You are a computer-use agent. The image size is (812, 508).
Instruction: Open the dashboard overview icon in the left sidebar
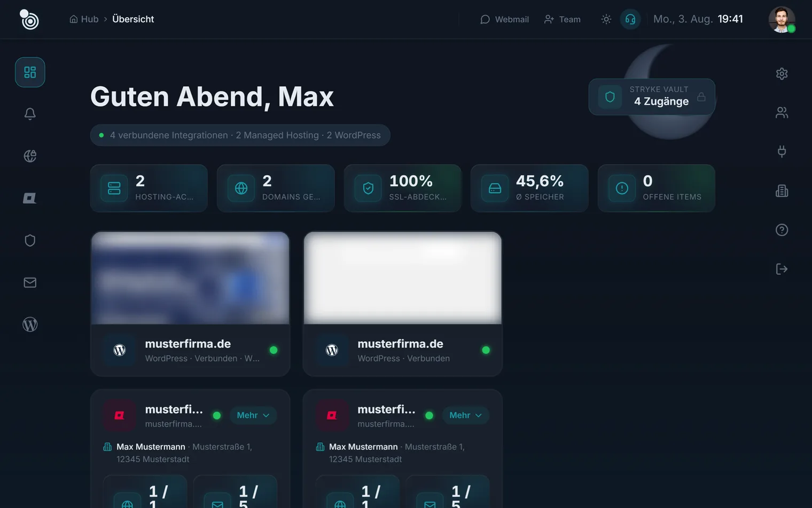pos(30,72)
